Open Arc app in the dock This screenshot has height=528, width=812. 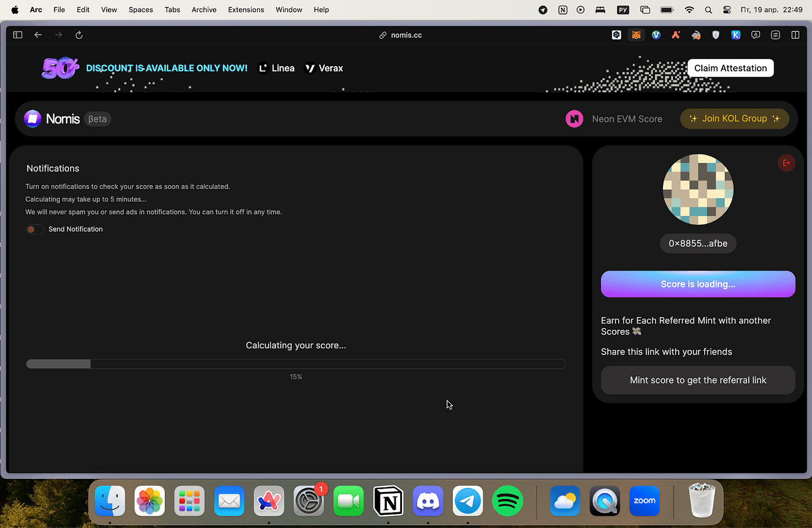coord(269,501)
